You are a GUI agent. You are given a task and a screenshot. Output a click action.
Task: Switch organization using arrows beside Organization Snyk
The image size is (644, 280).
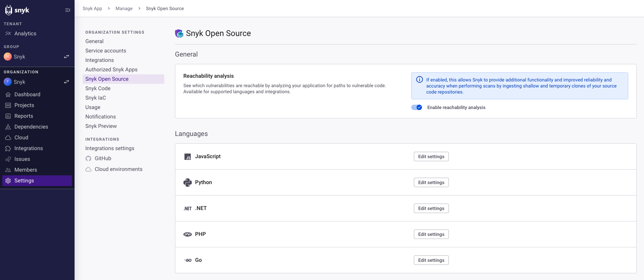coord(67,82)
